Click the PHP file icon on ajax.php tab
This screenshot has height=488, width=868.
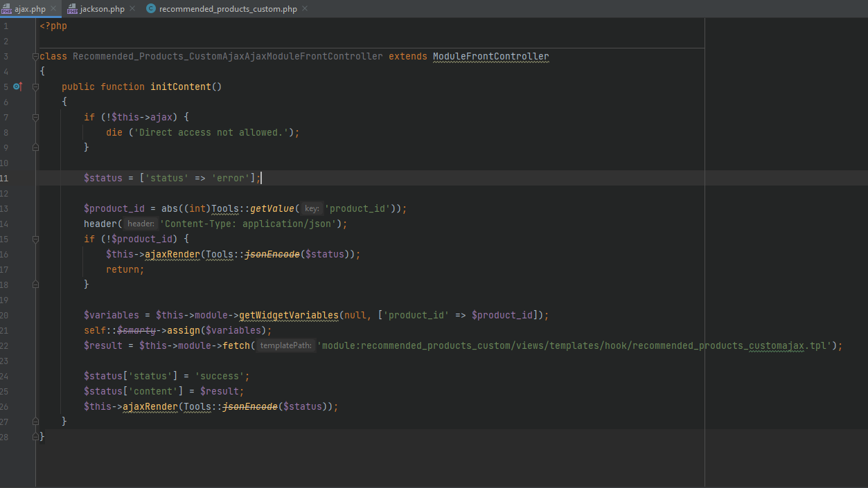[x=6, y=9]
